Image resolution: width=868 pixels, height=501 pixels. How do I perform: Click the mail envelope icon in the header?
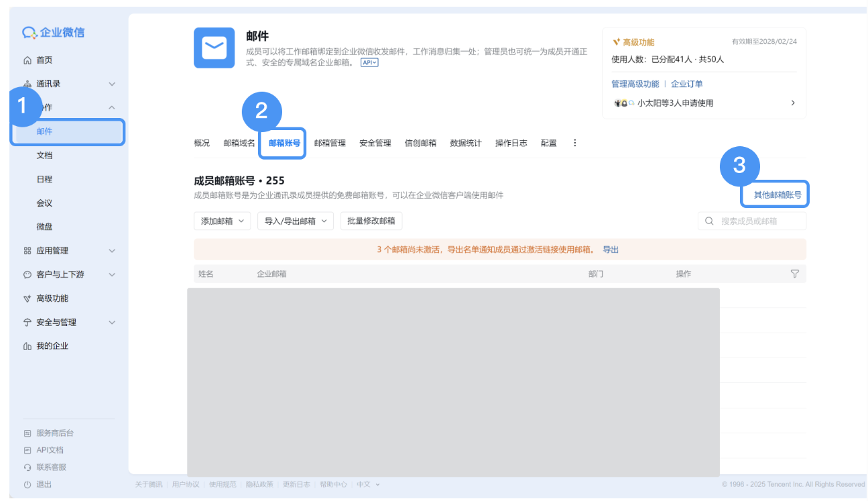click(214, 48)
